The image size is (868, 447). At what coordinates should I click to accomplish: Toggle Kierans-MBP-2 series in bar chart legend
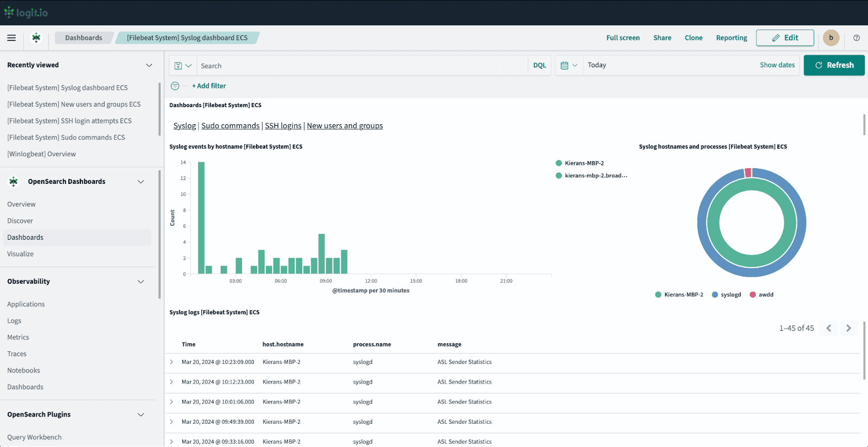pos(584,163)
